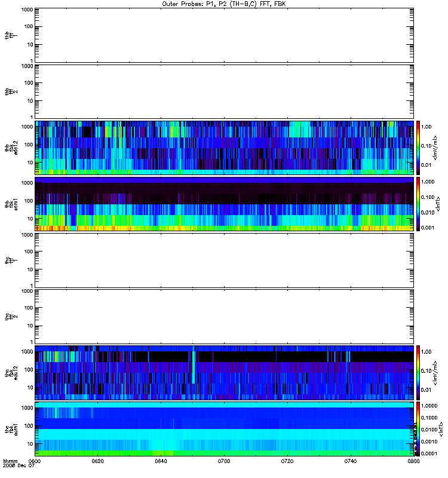Screen dimensions: 448x478
Task: Click the "hhmm" axis unit label
Action: [10, 461]
